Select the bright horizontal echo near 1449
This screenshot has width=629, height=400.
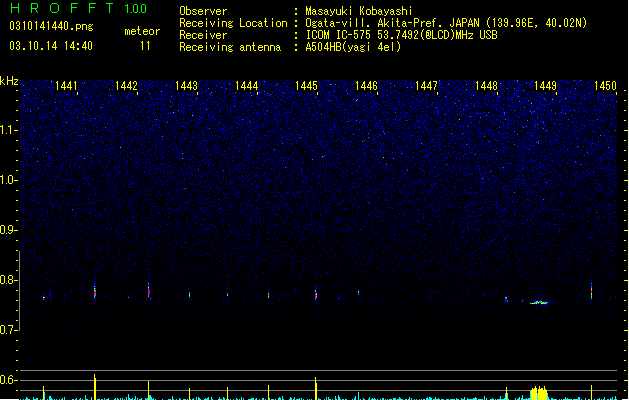(539, 303)
